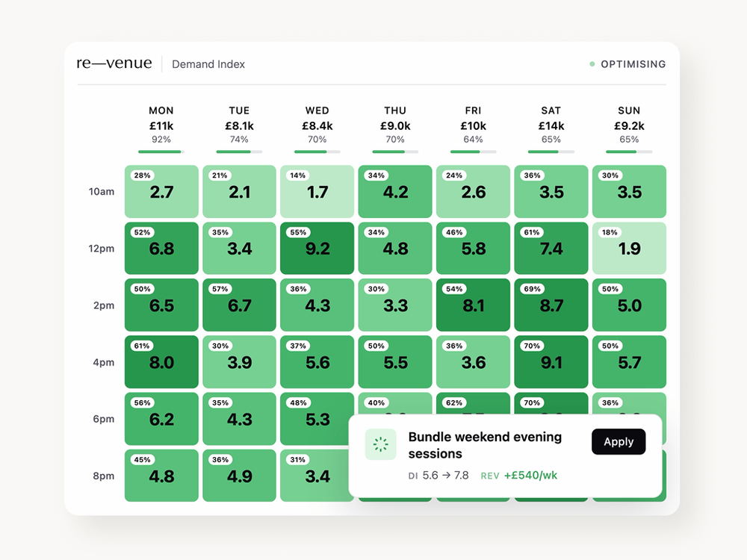Select the SUN column header

tap(629, 111)
